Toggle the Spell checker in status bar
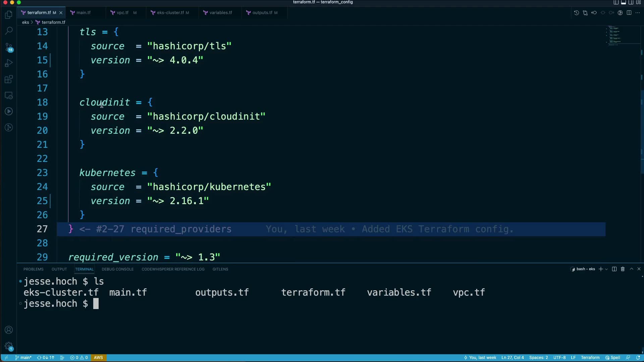644x362 pixels. (x=613, y=358)
